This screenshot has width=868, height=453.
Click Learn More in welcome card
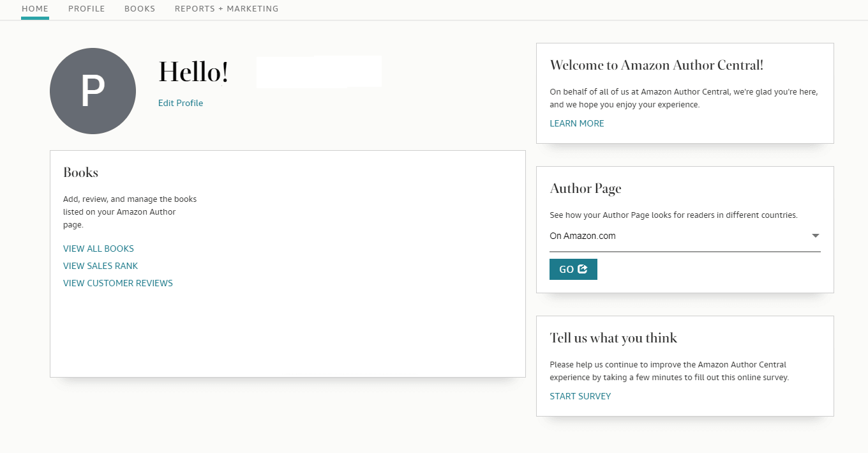577,123
